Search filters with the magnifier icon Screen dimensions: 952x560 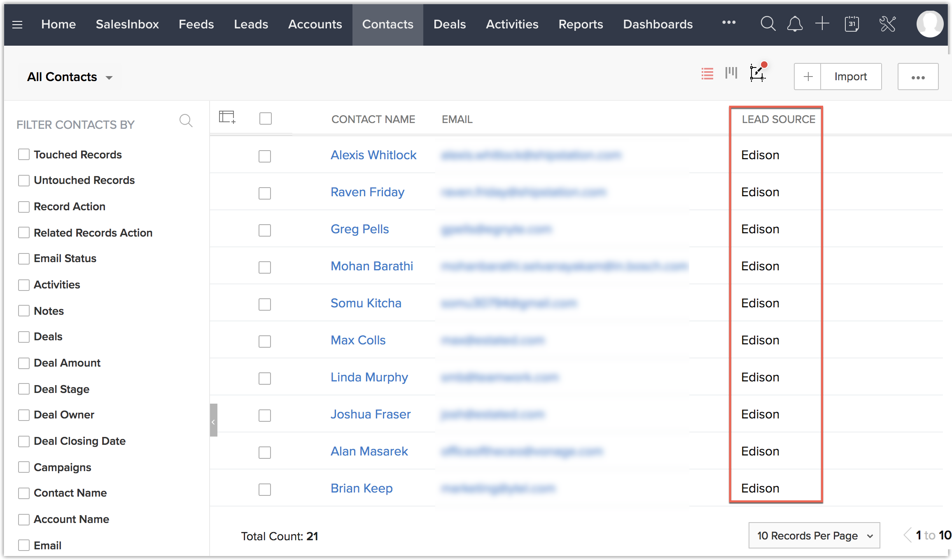(x=186, y=121)
